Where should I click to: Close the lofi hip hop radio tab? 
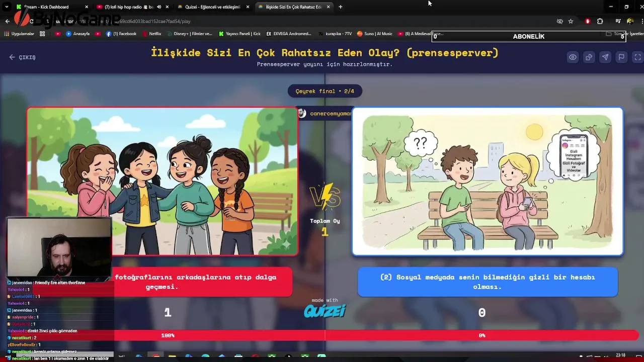pos(167,7)
